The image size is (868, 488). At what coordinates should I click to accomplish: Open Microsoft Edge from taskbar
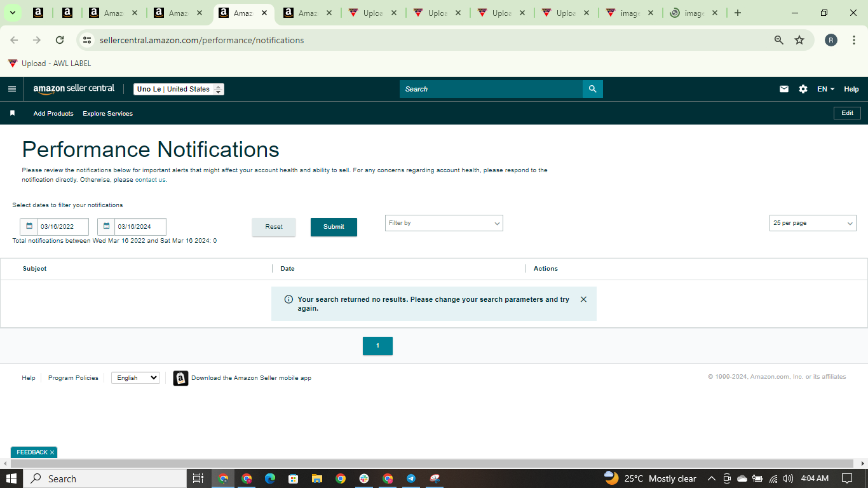(270, 478)
